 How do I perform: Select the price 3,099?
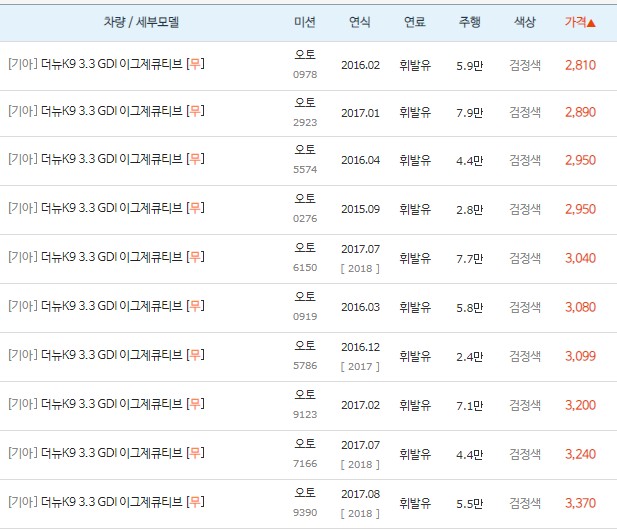580,356
